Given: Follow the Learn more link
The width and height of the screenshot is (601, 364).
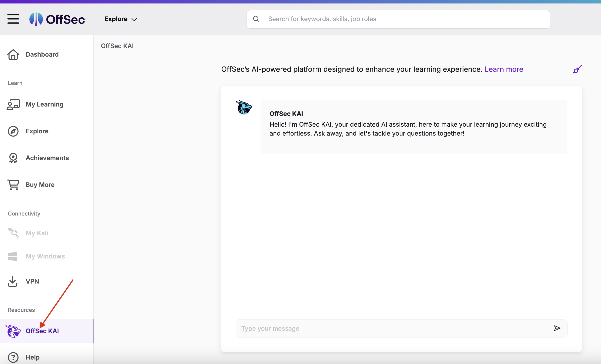Looking at the screenshot, I should pyautogui.click(x=504, y=69).
